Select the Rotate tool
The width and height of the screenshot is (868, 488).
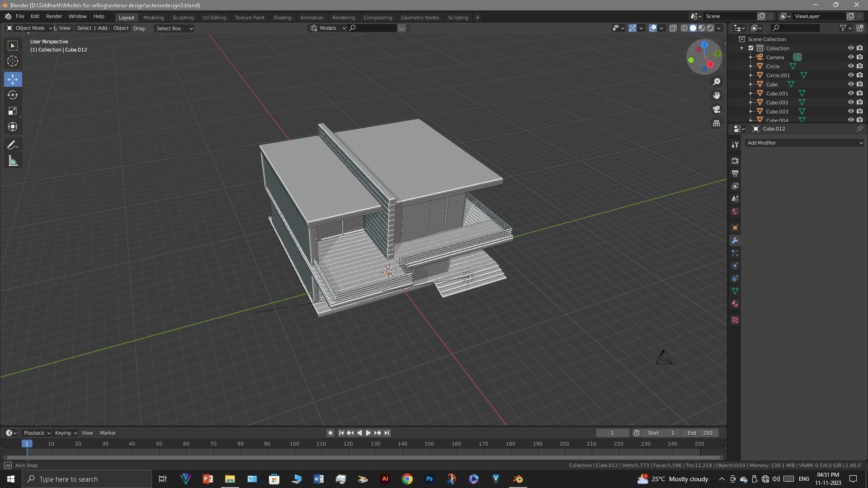(13, 95)
